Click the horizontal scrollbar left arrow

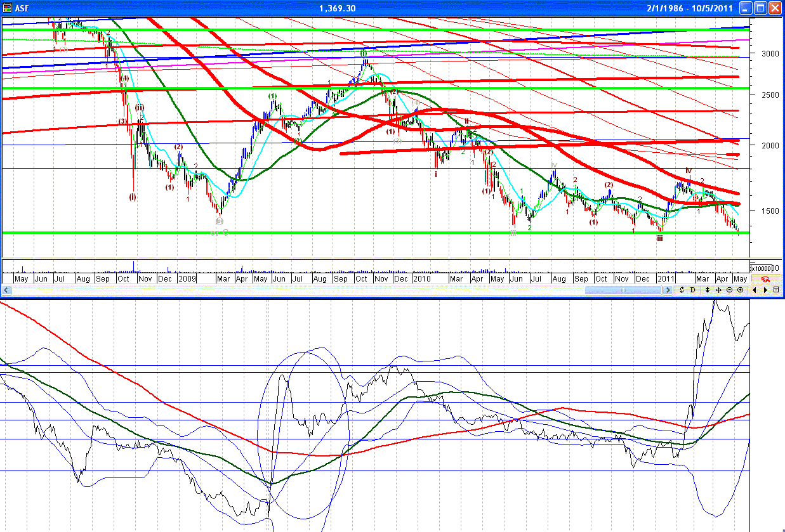[6, 290]
